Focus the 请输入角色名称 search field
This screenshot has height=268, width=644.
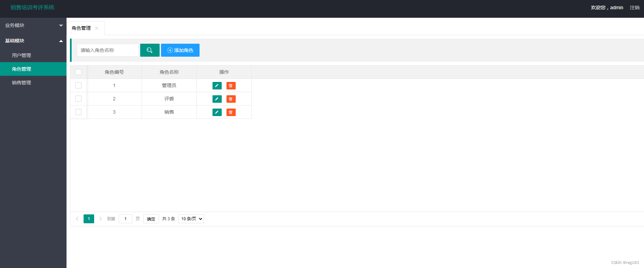coord(108,50)
